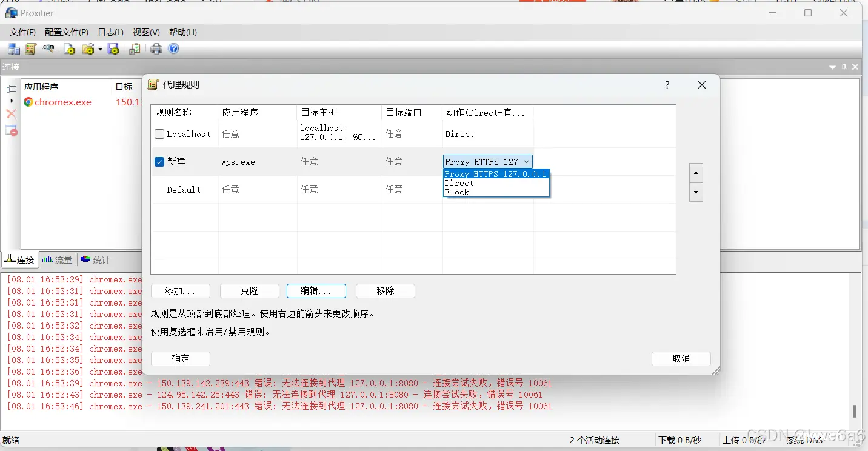
Task: Click 目标端口 column header
Action: point(412,112)
